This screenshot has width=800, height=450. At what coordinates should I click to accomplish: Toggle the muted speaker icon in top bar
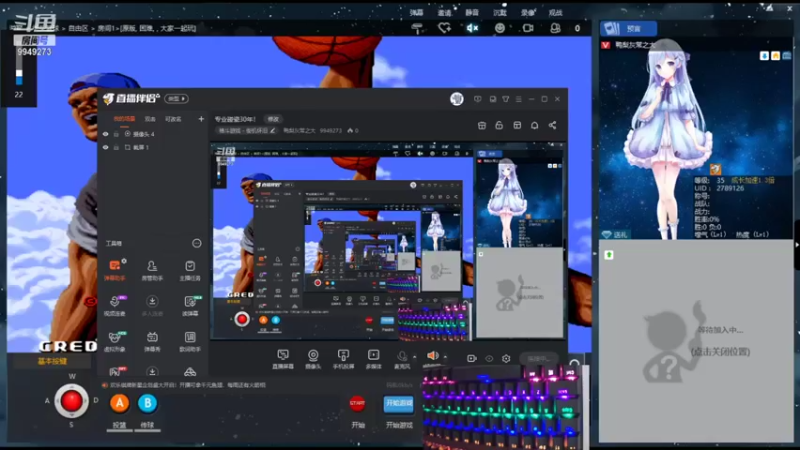click(x=472, y=29)
